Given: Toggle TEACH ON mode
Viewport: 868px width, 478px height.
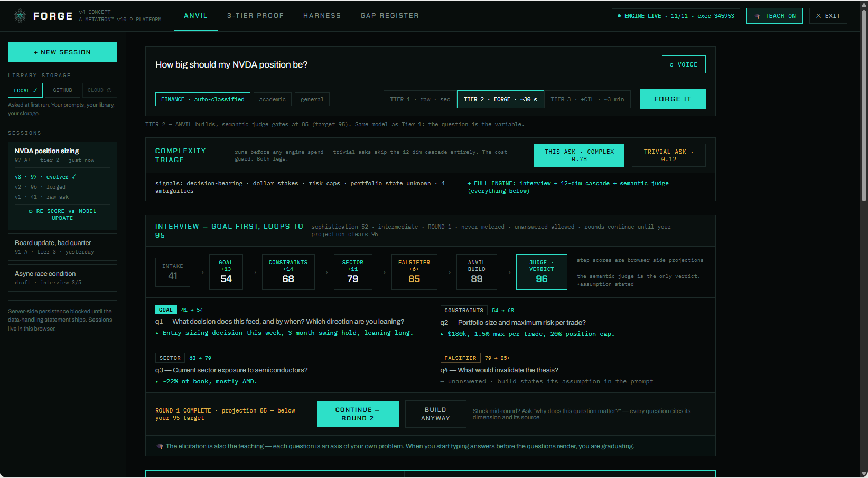Looking at the screenshot, I should coord(774,16).
